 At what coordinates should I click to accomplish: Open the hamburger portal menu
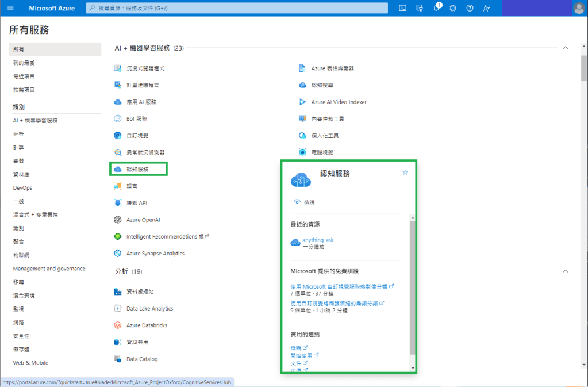(x=10, y=8)
